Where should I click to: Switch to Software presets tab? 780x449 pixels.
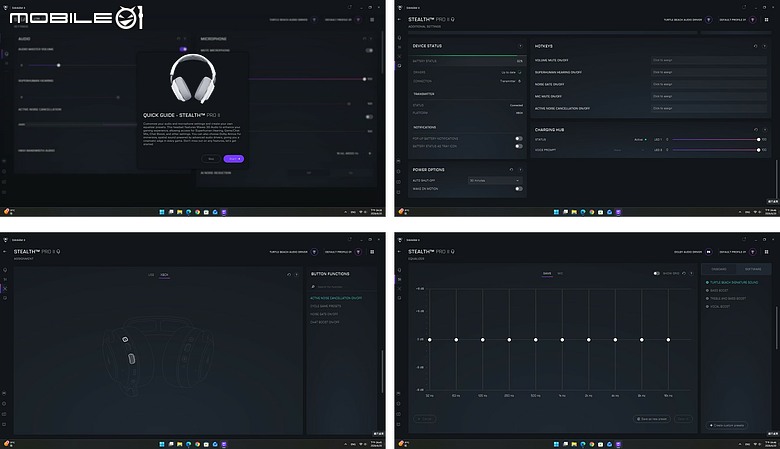(x=753, y=269)
